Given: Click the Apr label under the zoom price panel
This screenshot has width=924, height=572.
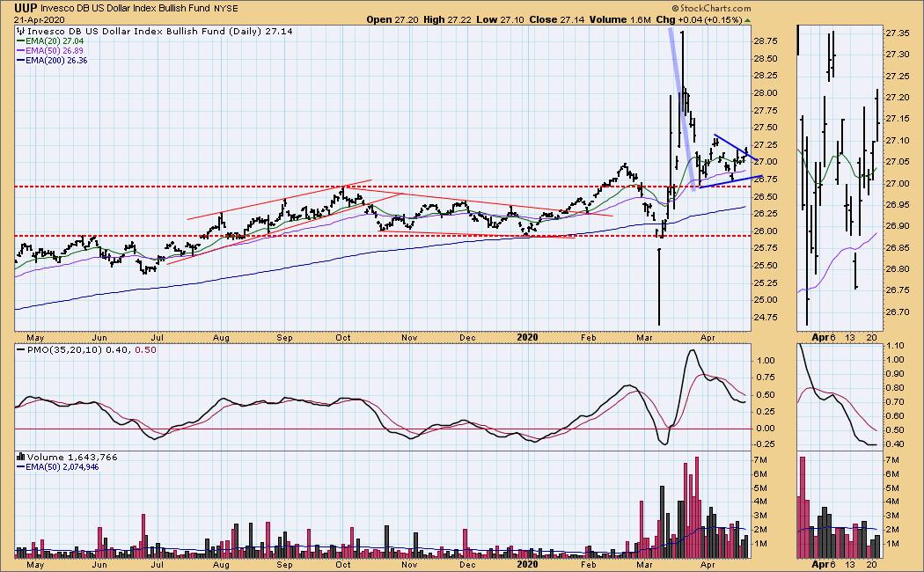Looking at the screenshot, I should point(820,338).
